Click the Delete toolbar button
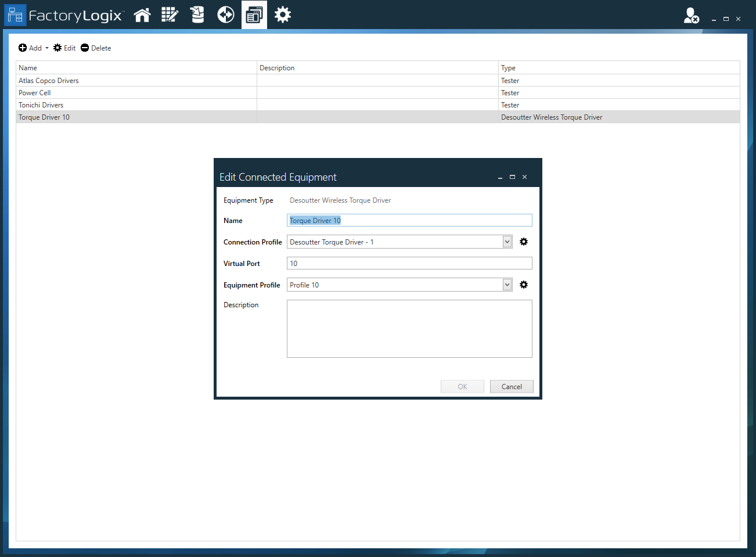The image size is (756, 557). pyautogui.click(x=96, y=48)
